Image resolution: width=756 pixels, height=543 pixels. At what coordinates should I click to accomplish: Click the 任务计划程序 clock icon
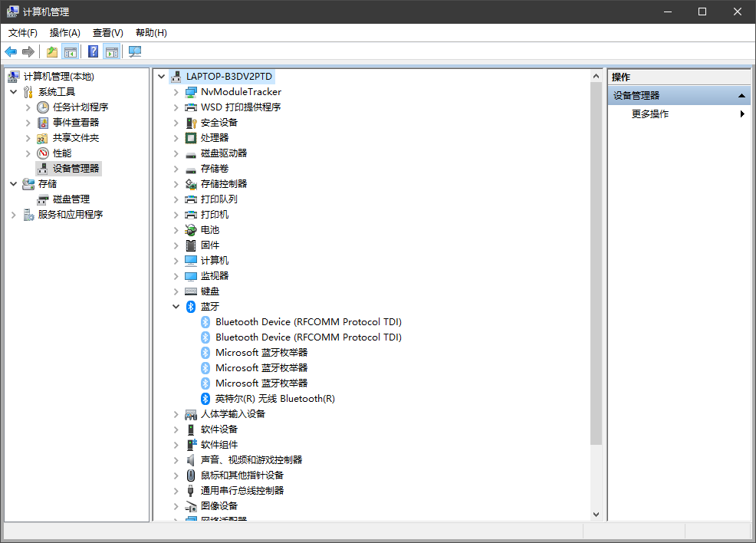click(43, 107)
